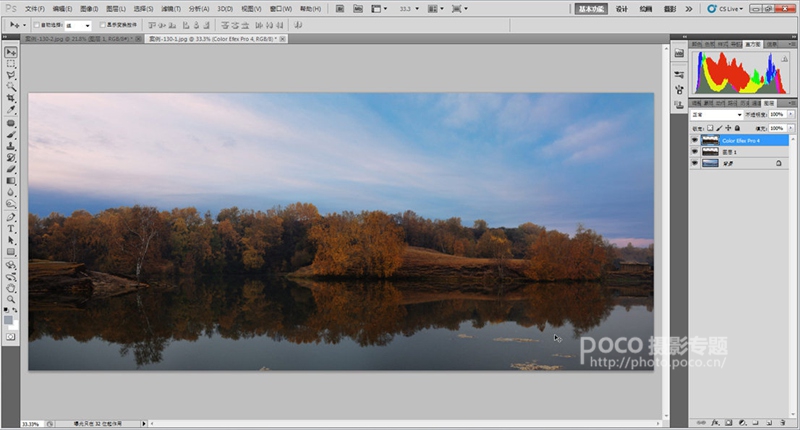Viewport: 800px width, 430px height.
Task: Select the Brush tool
Action: (11, 135)
